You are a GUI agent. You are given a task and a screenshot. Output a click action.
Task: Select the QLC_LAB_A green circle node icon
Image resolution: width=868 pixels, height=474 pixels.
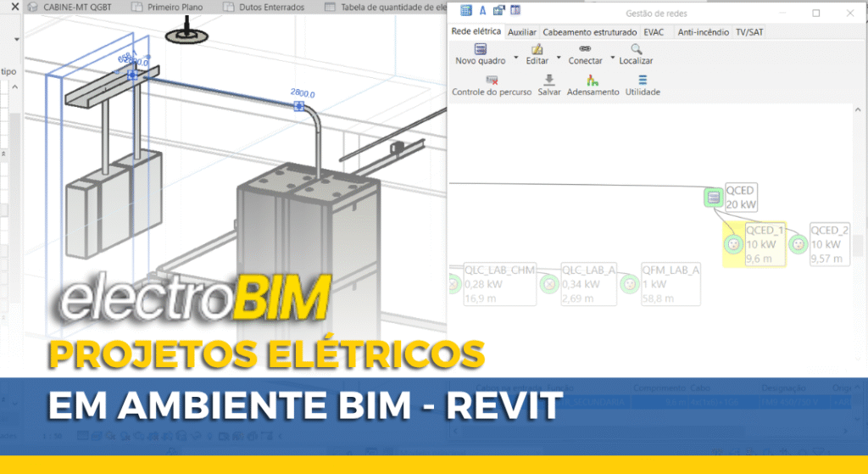pyautogui.click(x=549, y=284)
